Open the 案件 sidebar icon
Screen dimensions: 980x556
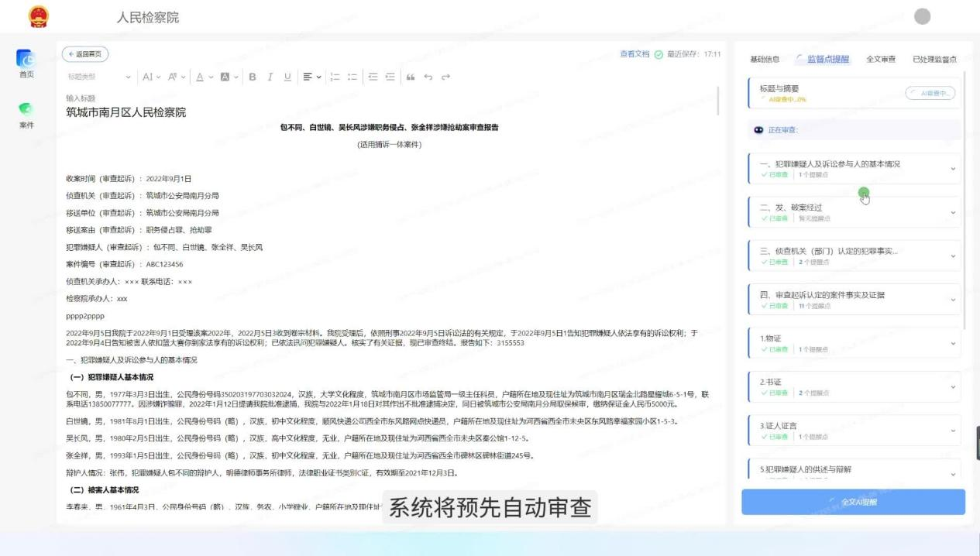coord(26,114)
